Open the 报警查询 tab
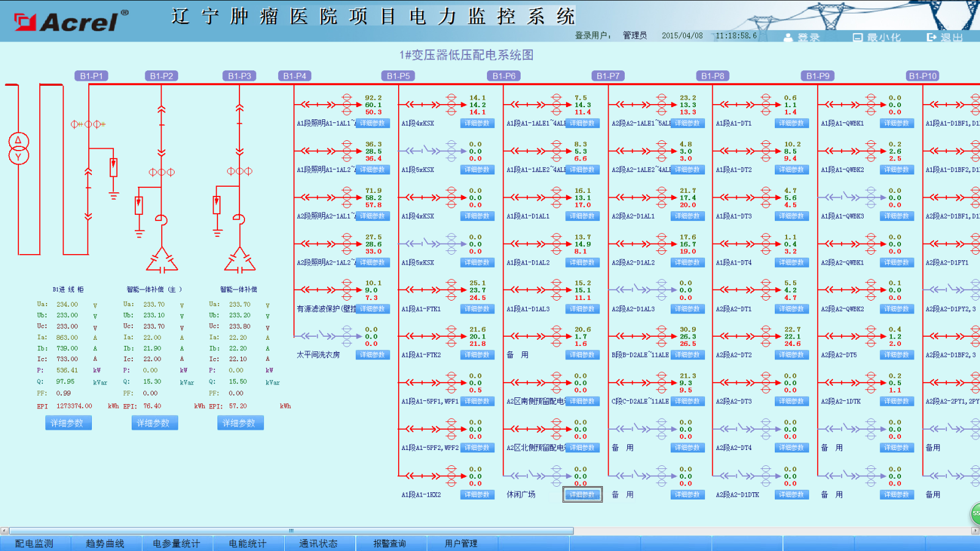980x551 pixels. coord(390,544)
